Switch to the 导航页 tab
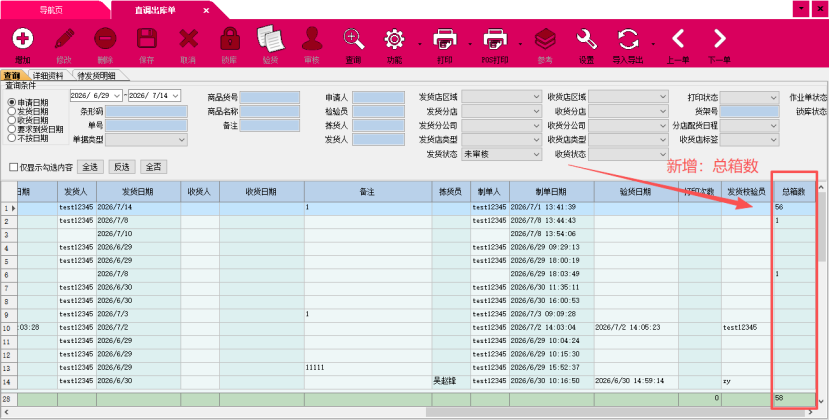This screenshot has height=420, width=829. tap(51, 10)
